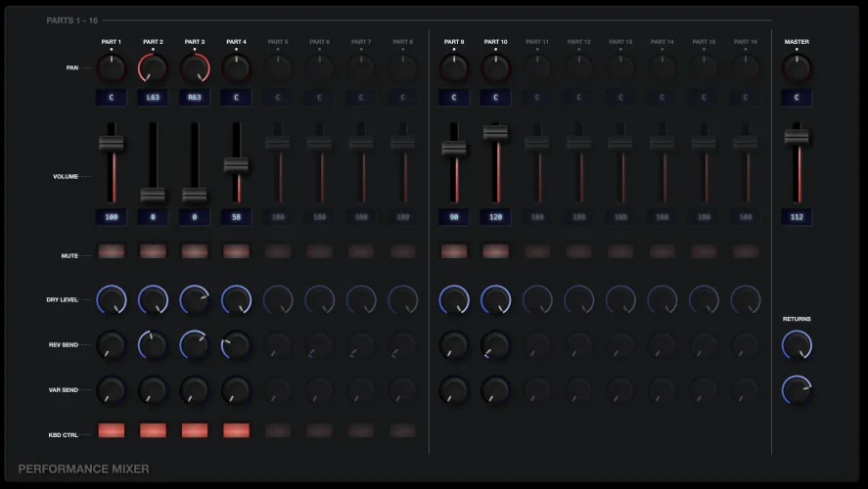Click the top Returns knob

tap(797, 344)
